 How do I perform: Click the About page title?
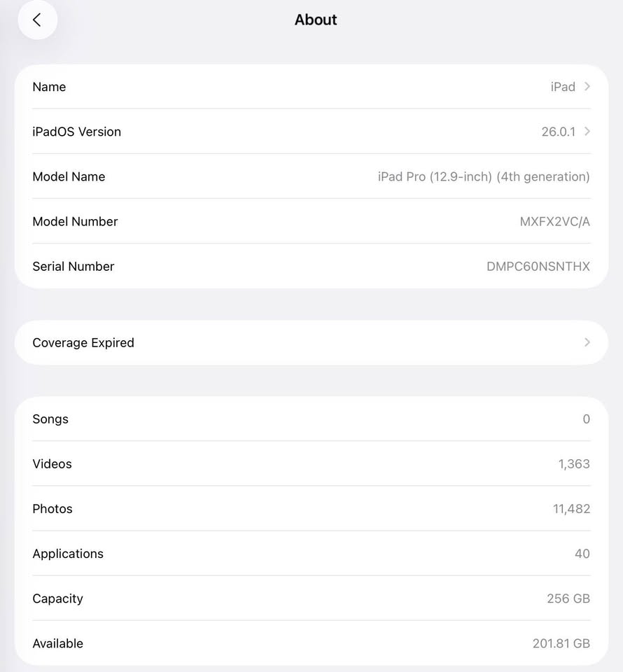click(x=316, y=20)
